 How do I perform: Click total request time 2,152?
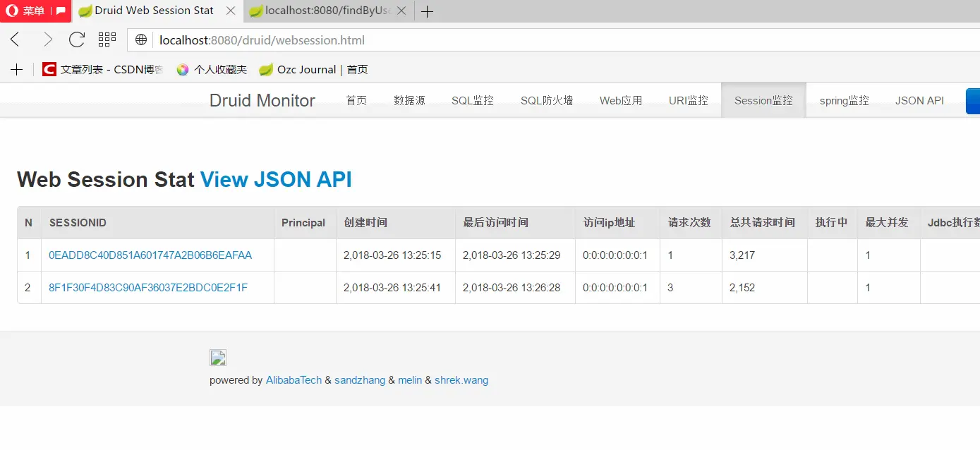click(742, 288)
